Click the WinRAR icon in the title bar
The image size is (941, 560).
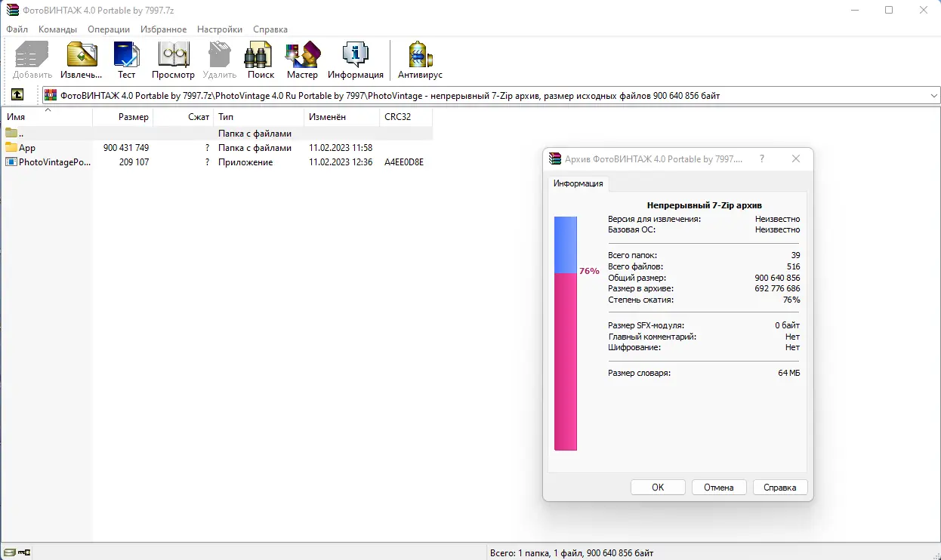pos(12,10)
